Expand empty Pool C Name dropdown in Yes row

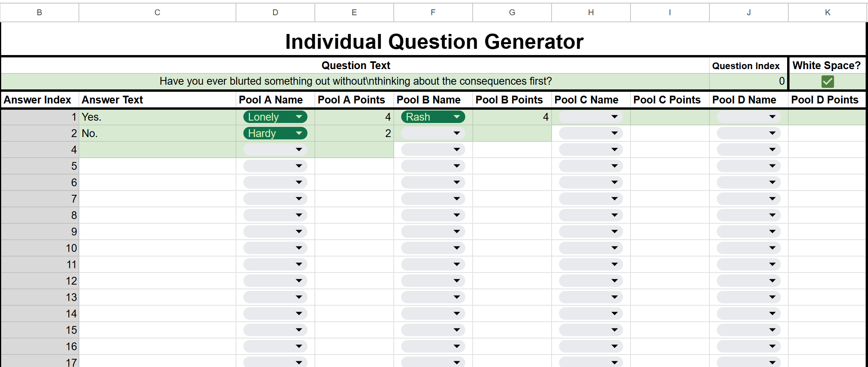(x=614, y=117)
